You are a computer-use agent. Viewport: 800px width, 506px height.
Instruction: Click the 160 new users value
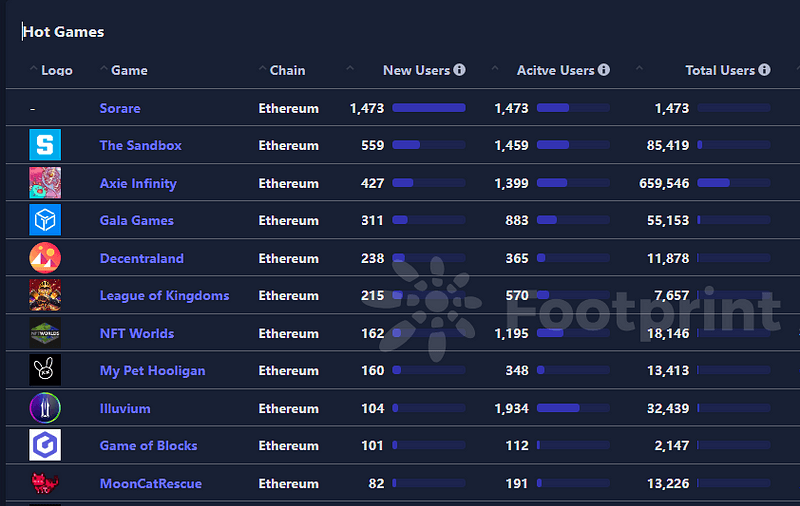coord(372,370)
